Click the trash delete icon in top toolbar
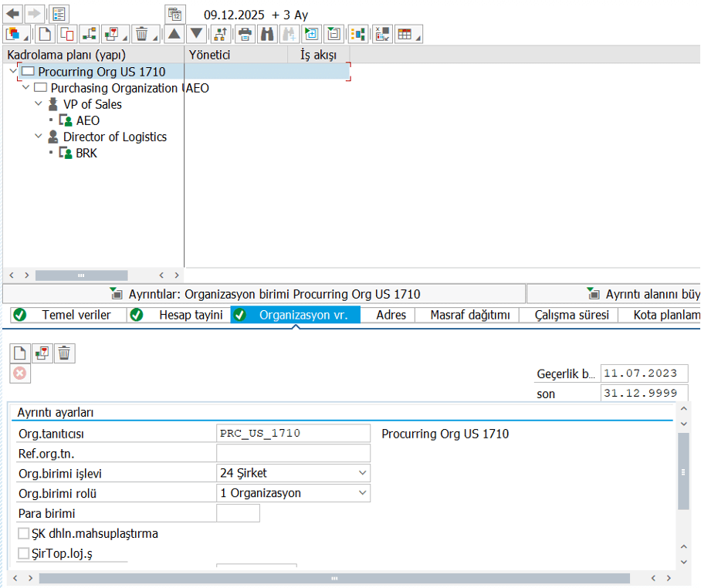Viewport: 701px width, 588px height. coord(141,34)
